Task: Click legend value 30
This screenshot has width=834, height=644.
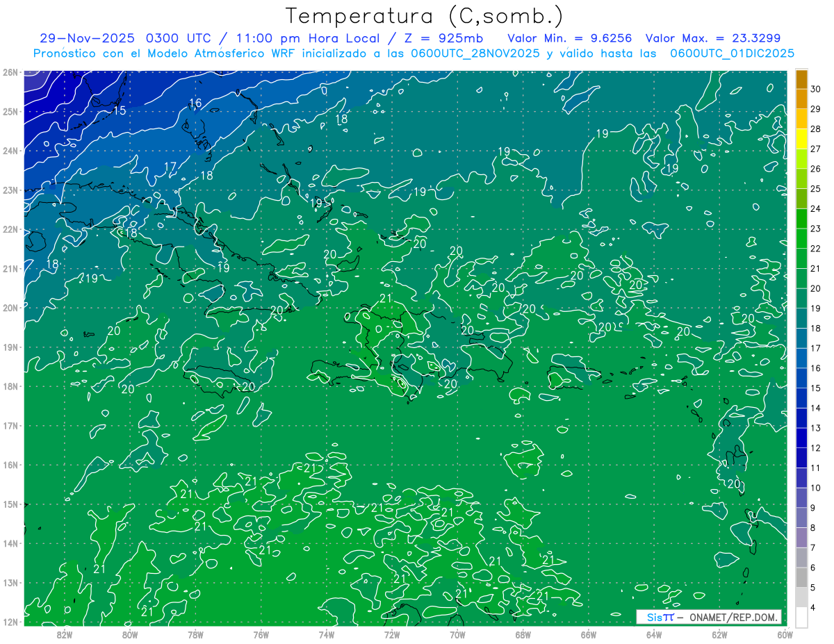Action: pos(816,88)
